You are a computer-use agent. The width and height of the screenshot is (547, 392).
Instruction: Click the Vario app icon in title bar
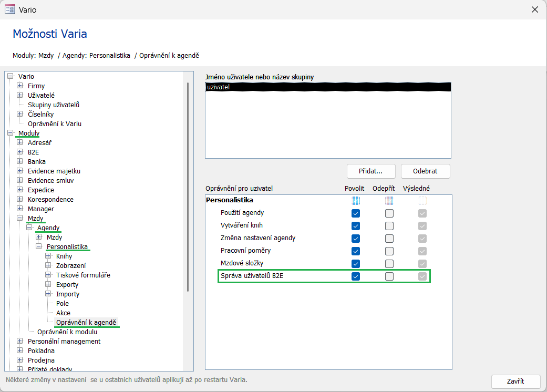9,9
